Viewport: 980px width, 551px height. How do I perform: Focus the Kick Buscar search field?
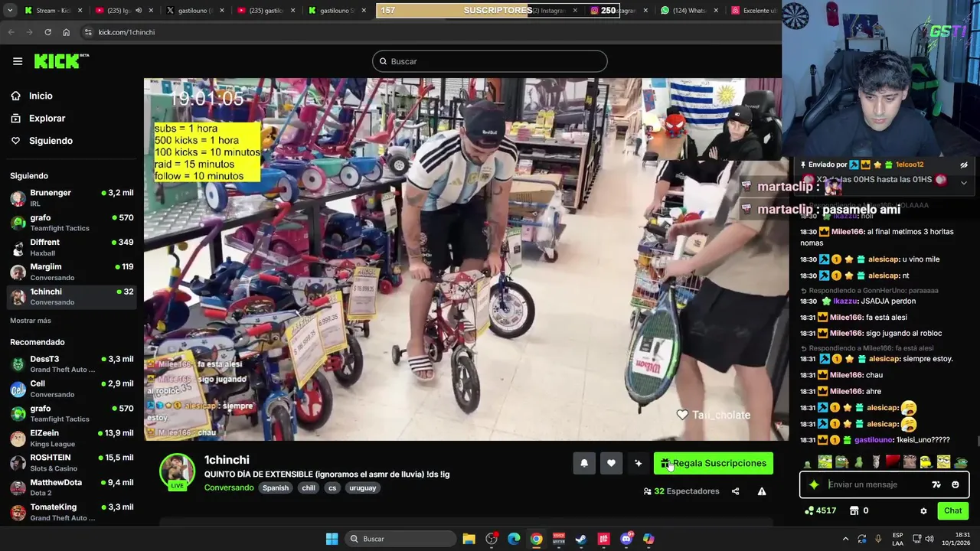click(x=490, y=61)
